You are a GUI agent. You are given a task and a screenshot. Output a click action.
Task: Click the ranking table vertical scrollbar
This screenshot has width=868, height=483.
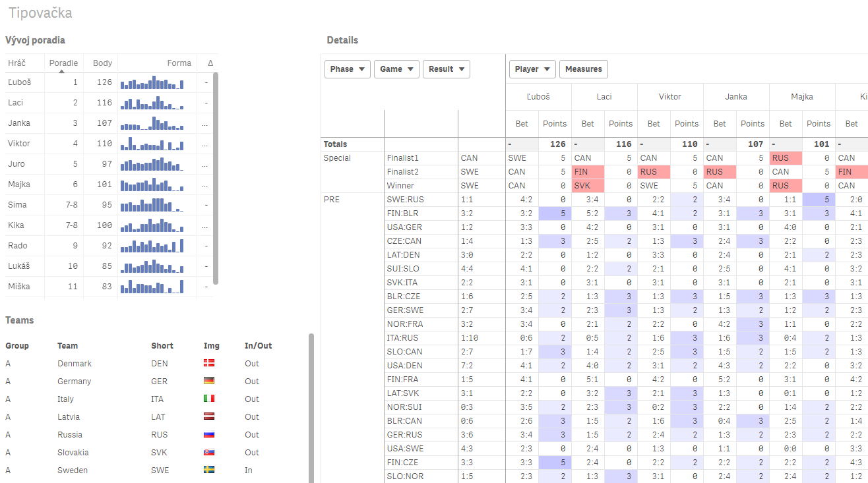(x=216, y=178)
